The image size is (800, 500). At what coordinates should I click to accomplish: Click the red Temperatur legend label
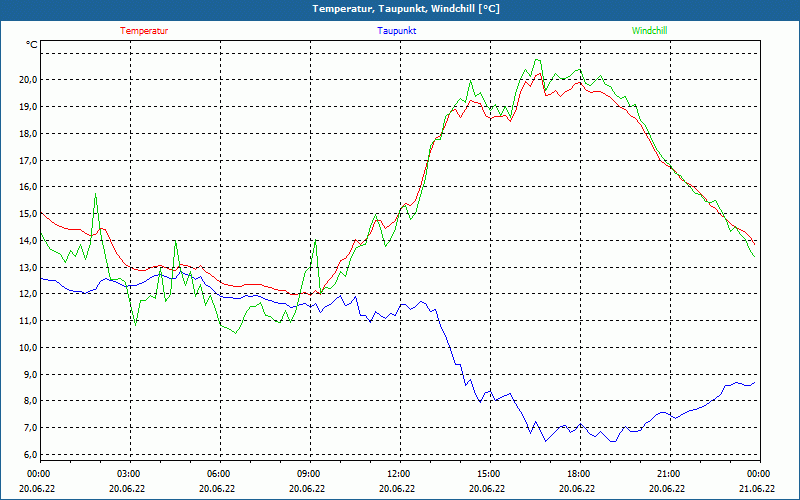coord(144,31)
